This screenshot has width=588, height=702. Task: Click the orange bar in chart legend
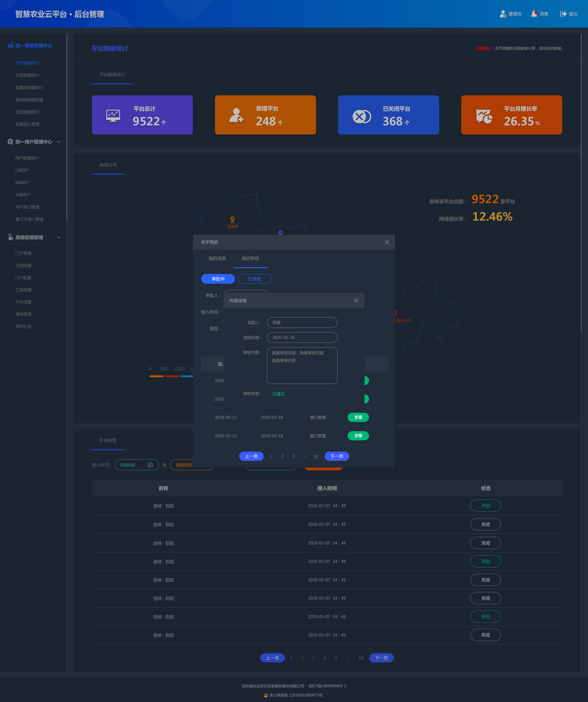[156, 376]
